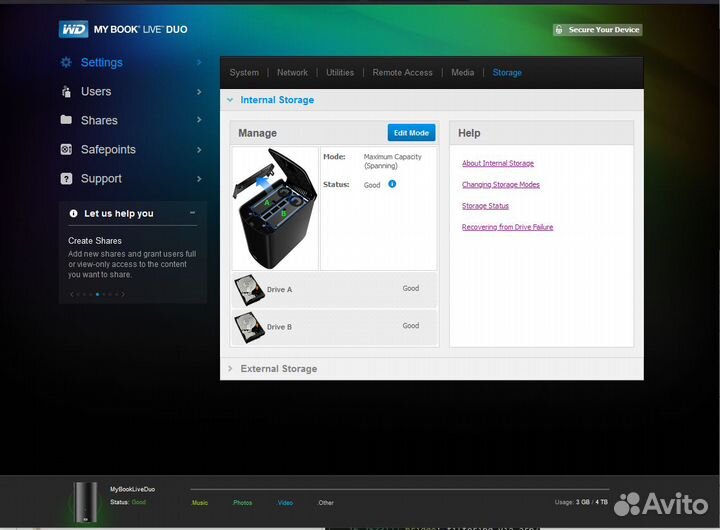The width and height of the screenshot is (720, 530).
Task: Click the Support question mark icon
Action: point(66,179)
